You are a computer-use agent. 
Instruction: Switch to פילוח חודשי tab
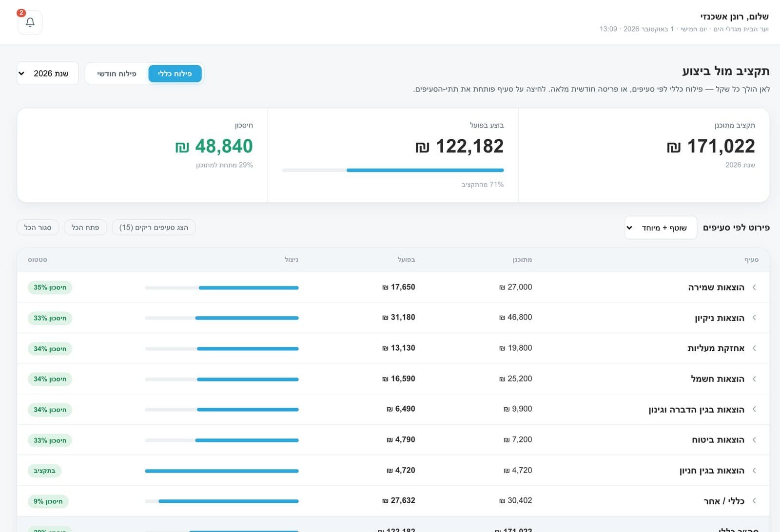tap(117, 74)
